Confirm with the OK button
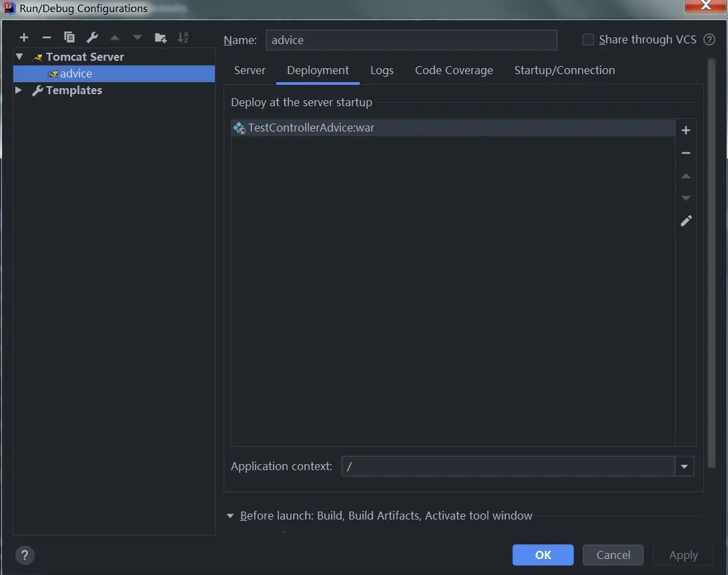Image resolution: width=728 pixels, height=575 pixels. (x=542, y=555)
